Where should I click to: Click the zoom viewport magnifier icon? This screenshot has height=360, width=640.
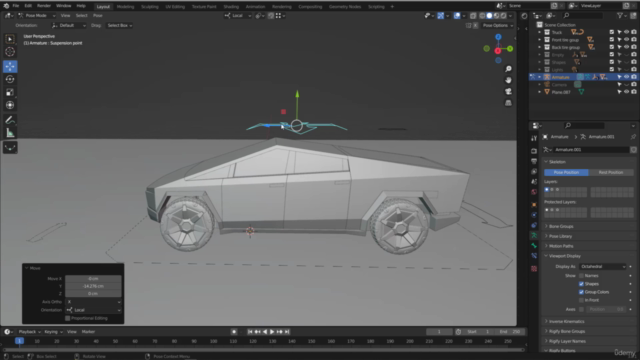508,69
